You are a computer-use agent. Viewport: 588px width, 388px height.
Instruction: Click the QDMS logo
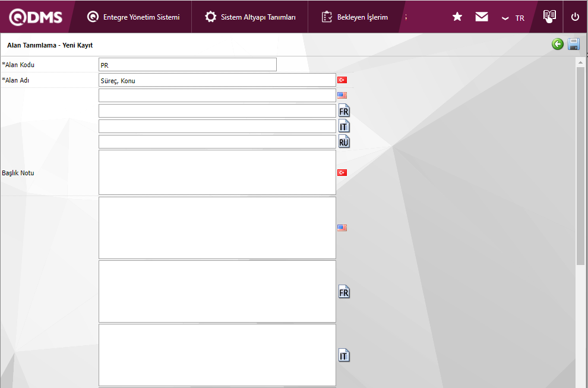(36, 17)
